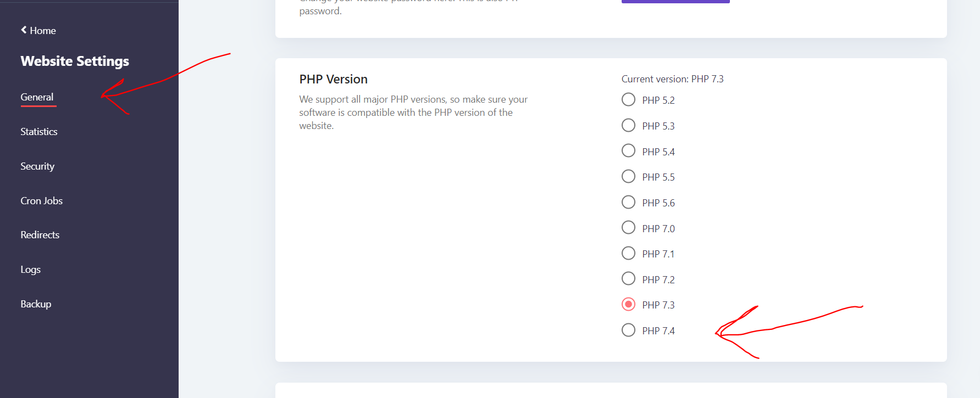This screenshot has width=980, height=398.
Task: Open the General settings section
Action: tap(37, 97)
